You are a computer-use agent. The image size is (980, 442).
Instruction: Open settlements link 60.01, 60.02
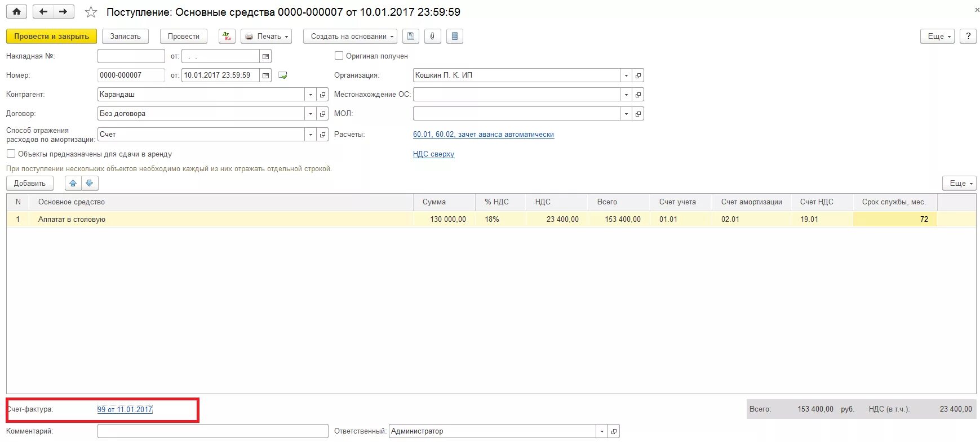click(x=484, y=135)
